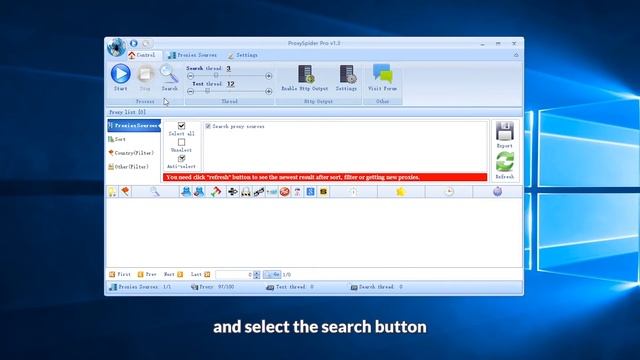
Task: Click the first blue people column icon
Action: 186,191
